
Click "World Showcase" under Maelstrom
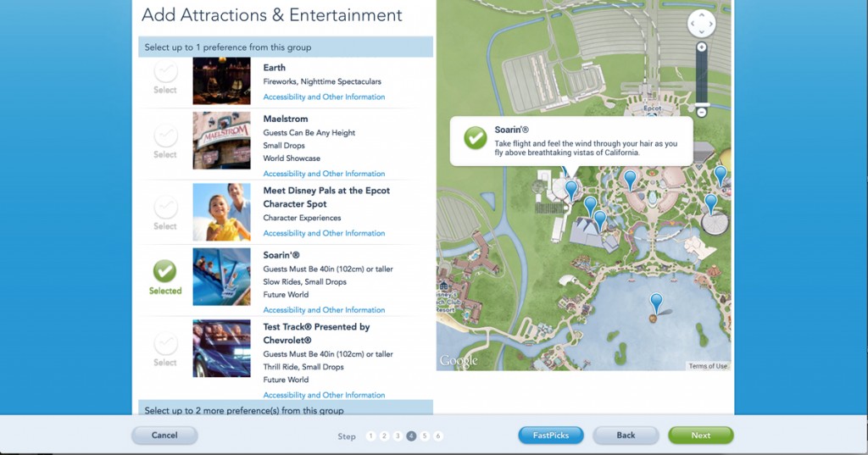pyautogui.click(x=292, y=158)
